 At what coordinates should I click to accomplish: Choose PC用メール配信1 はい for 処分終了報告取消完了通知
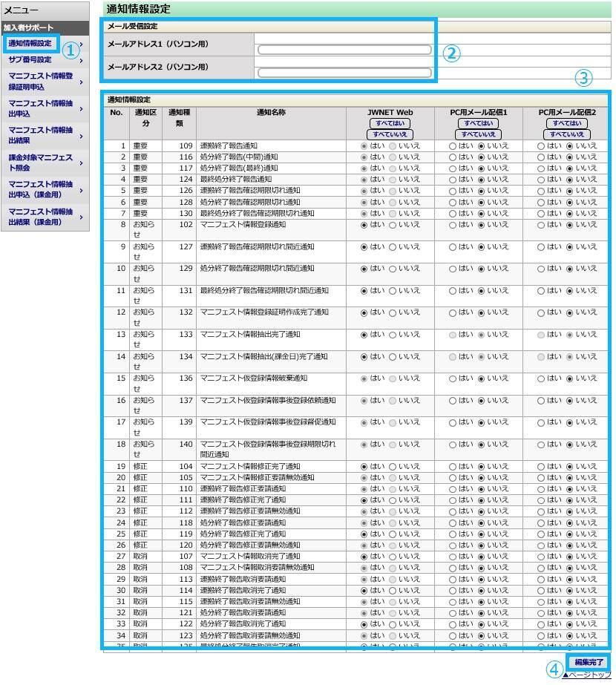coord(452,624)
